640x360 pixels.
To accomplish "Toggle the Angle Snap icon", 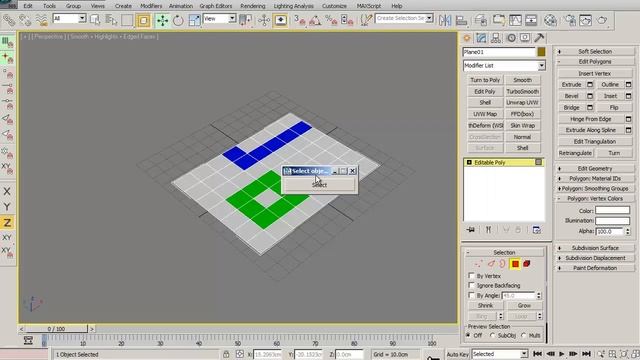I will [x=315, y=20].
